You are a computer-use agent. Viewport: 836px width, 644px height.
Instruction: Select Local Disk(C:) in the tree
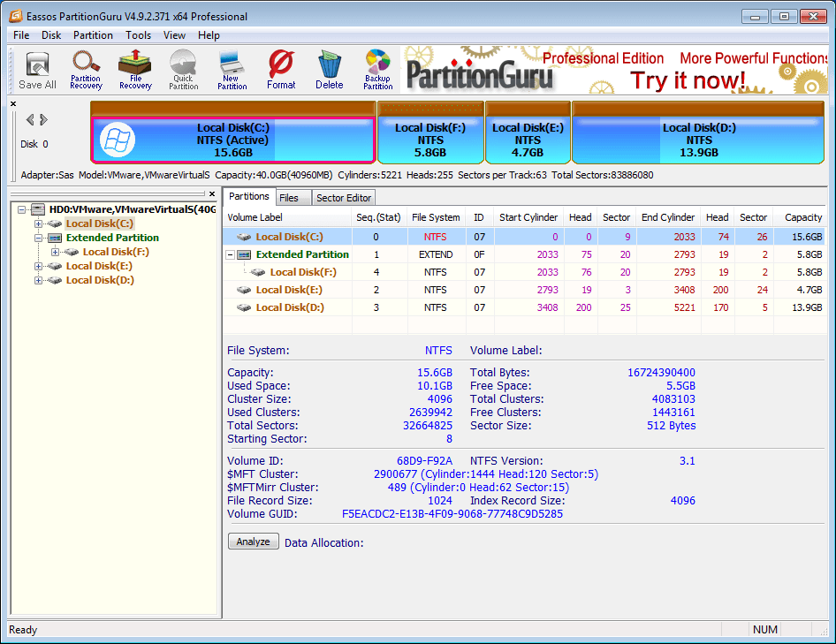pyautogui.click(x=100, y=224)
